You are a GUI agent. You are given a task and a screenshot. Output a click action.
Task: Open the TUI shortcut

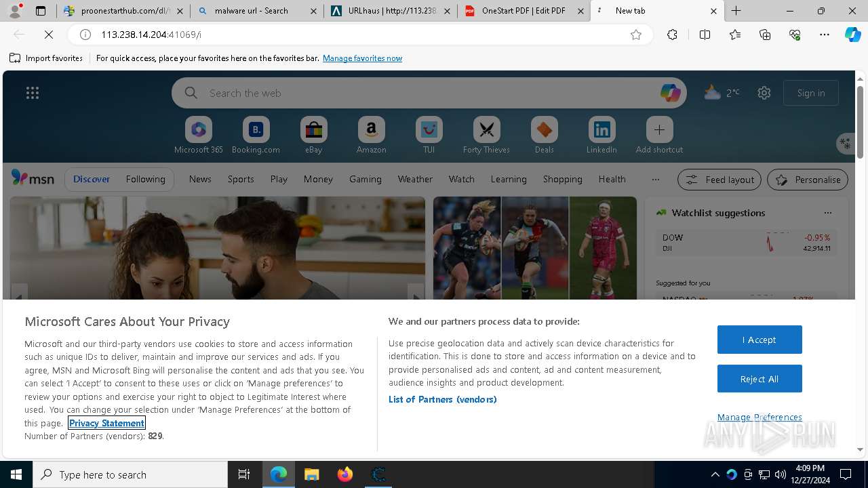point(429,135)
